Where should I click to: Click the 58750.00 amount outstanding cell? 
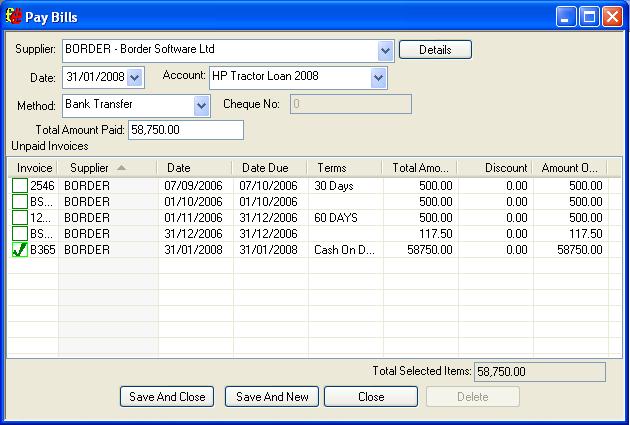580,250
